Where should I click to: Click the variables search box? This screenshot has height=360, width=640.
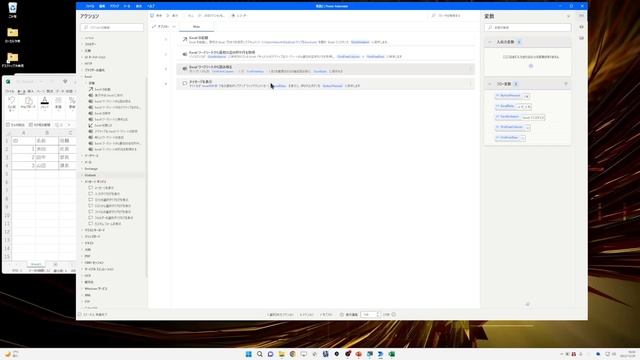click(x=528, y=27)
